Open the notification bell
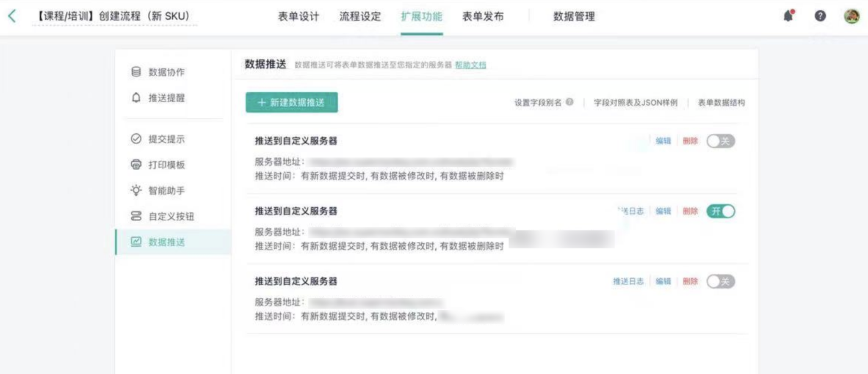868x374 pixels. click(x=788, y=16)
